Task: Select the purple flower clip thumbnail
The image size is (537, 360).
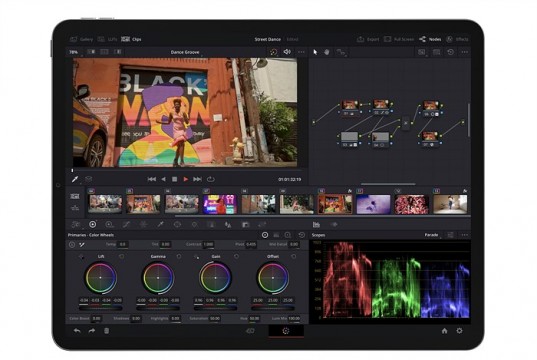Action: click(x=373, y=204)
